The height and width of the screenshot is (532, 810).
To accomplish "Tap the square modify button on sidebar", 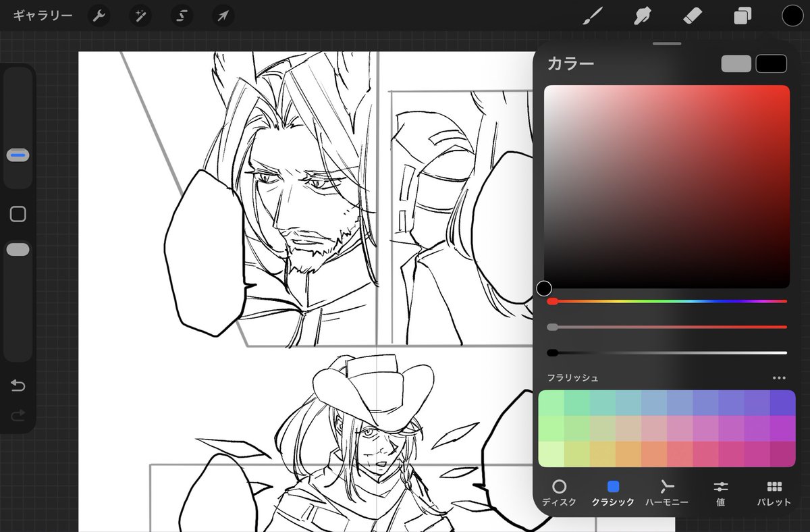I will click(18, 214).
